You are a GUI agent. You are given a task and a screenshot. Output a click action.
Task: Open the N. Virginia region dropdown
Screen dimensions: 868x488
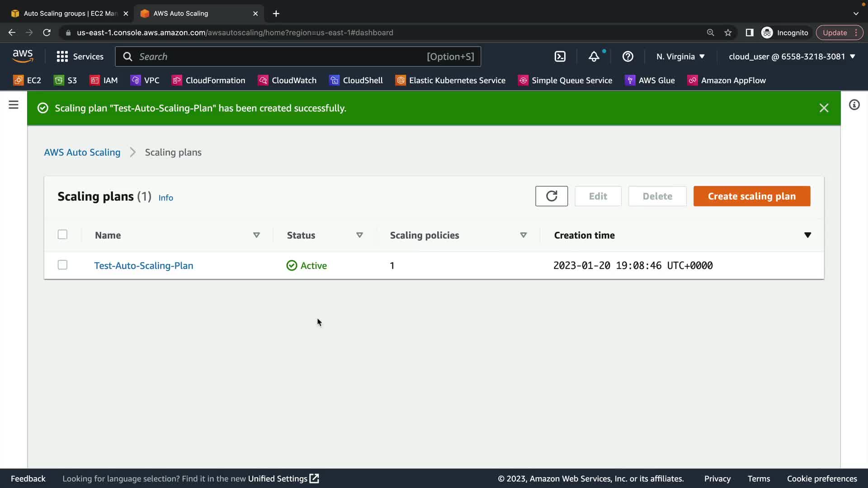(680, 56)
